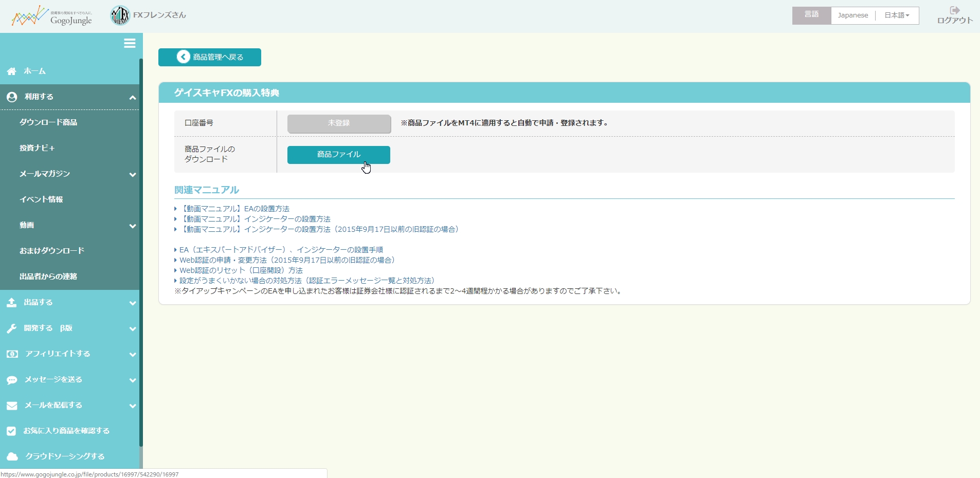Click the cloud icon for クラウドソーシングする

tap(11, 456)
